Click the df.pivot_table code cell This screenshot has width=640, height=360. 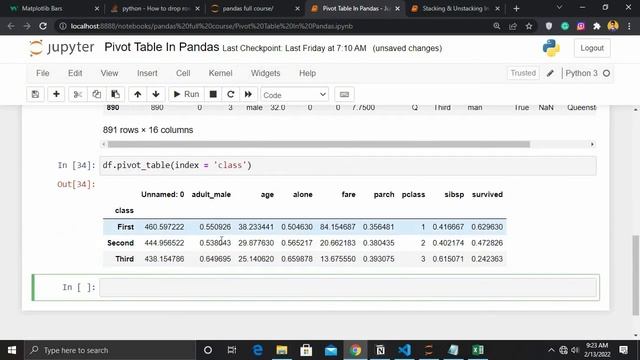348,165
